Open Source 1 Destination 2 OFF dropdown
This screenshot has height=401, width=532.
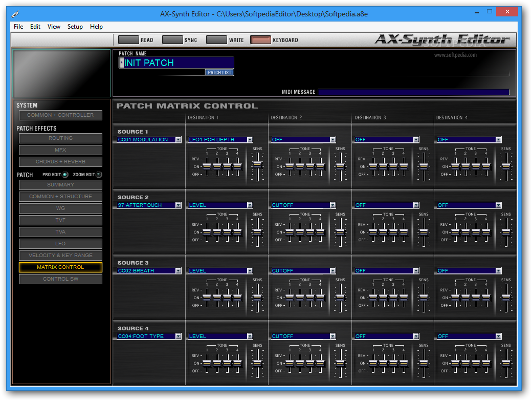(332, 139)
